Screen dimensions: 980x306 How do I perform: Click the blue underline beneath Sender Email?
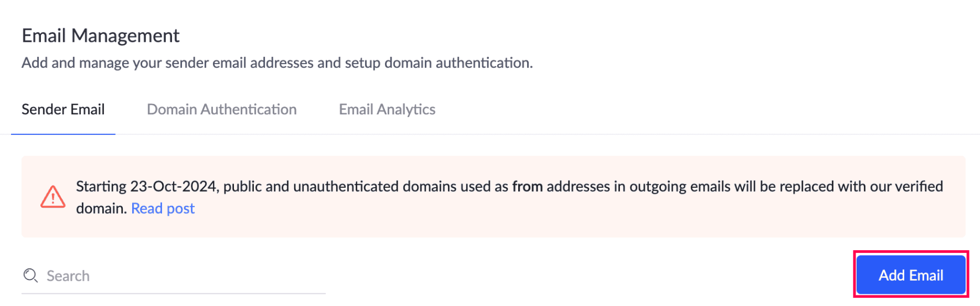click(63, 134)
